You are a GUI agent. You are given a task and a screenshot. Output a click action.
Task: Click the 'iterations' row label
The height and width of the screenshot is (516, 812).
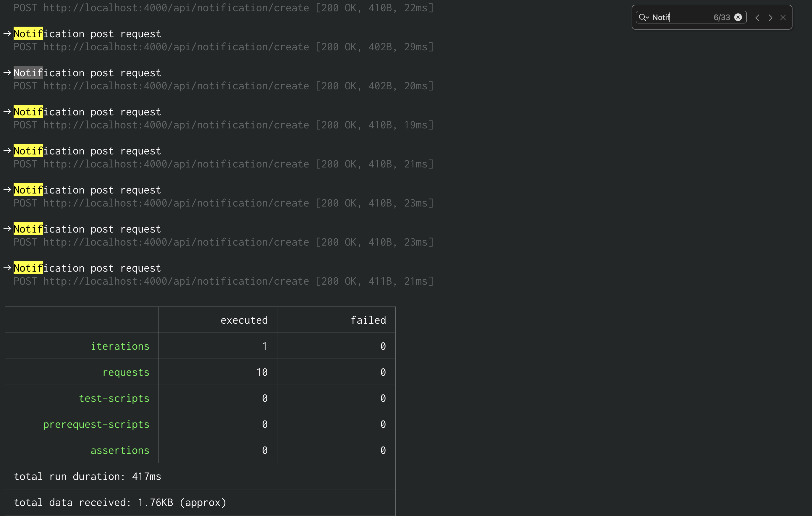[x=120, y=346]
